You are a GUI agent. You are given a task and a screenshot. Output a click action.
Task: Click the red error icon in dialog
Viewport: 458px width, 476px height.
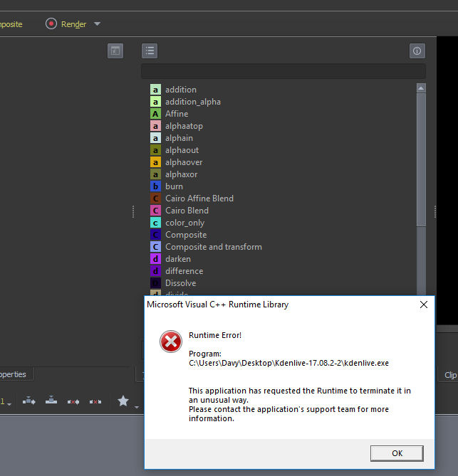(x=171, y=342)
